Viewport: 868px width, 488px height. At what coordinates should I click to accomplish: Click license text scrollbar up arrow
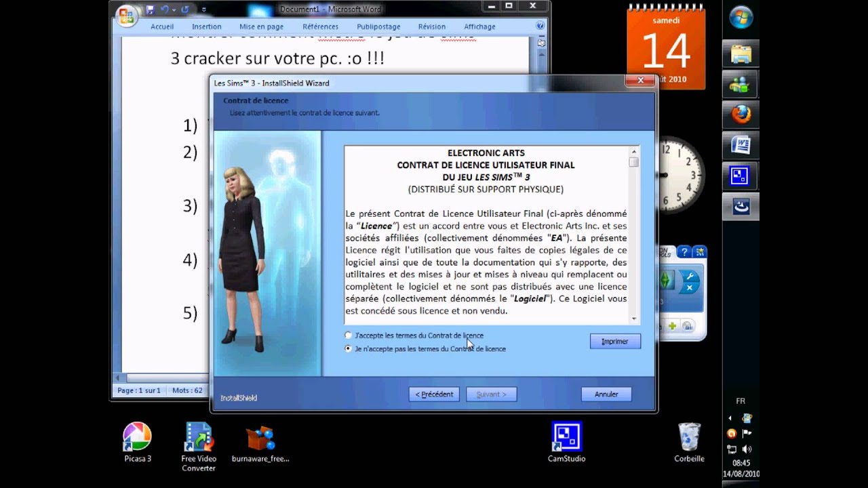pos(634,151)
